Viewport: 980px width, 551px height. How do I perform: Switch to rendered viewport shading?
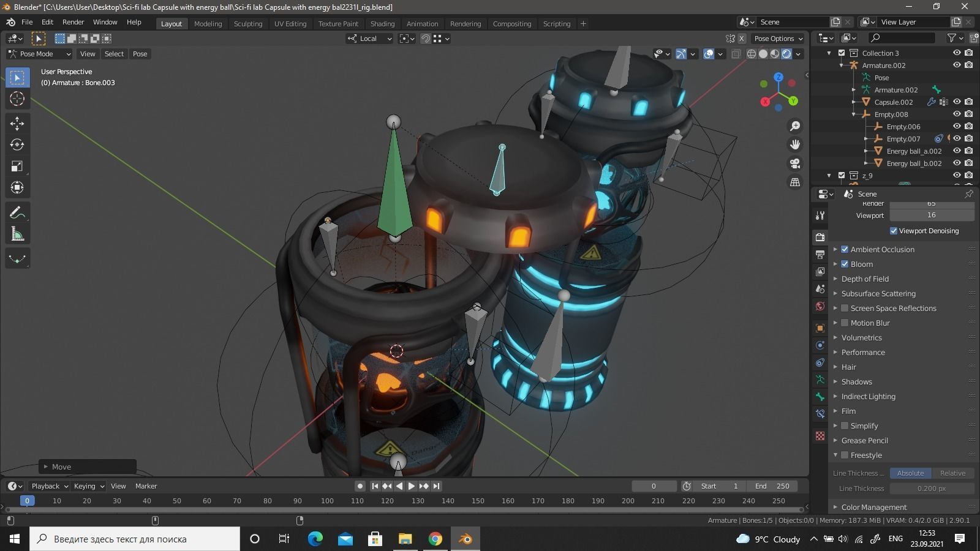click(786, 54)
